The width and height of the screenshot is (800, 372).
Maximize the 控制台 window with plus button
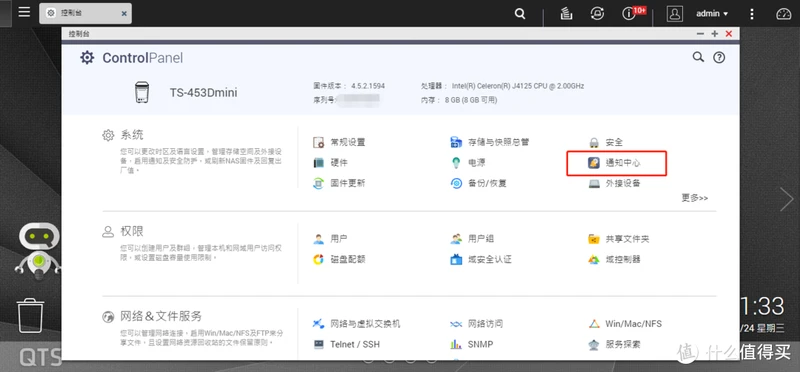pyautogui.click(x=714, y=34)
